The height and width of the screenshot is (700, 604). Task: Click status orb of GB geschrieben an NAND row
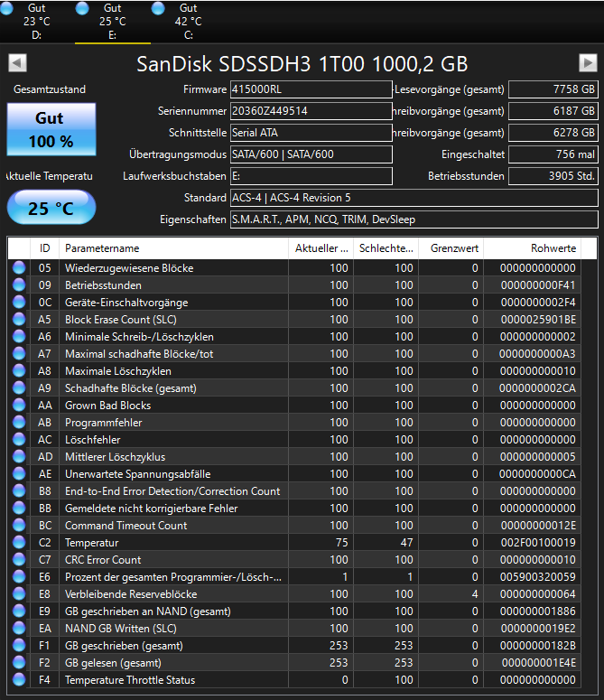click(19, 611)
